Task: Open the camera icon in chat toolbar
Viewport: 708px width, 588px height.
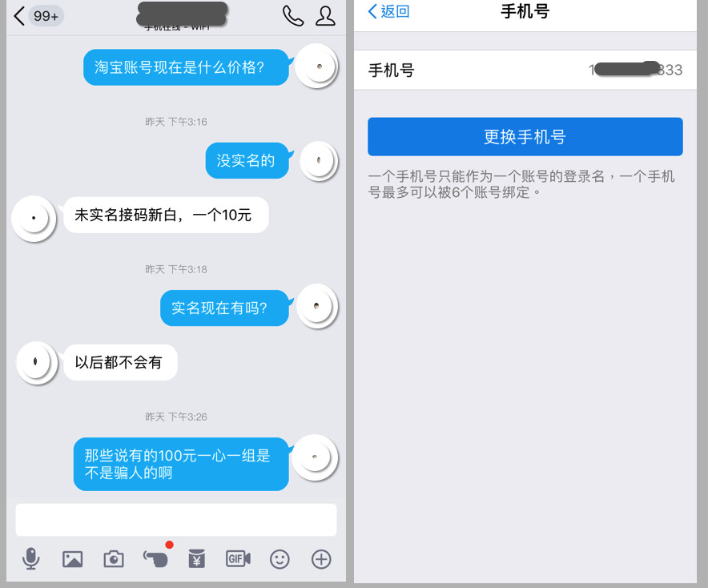Action: (x=114, y=559)
